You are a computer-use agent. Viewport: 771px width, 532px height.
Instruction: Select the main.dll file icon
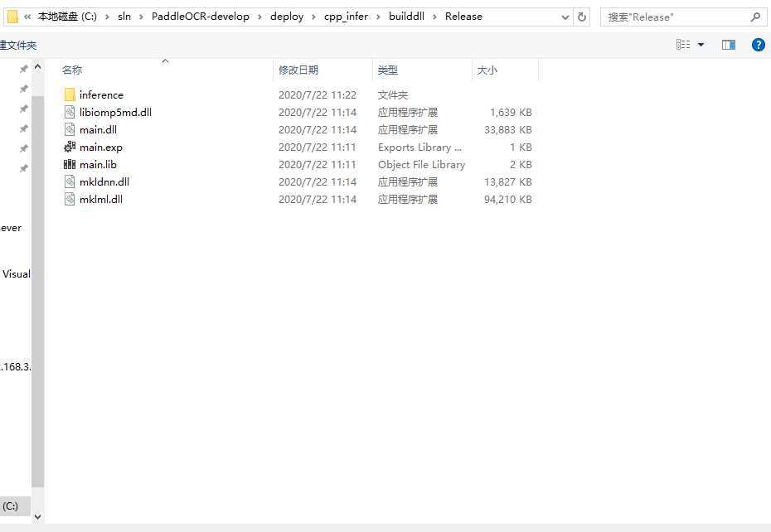click(70, 130)
